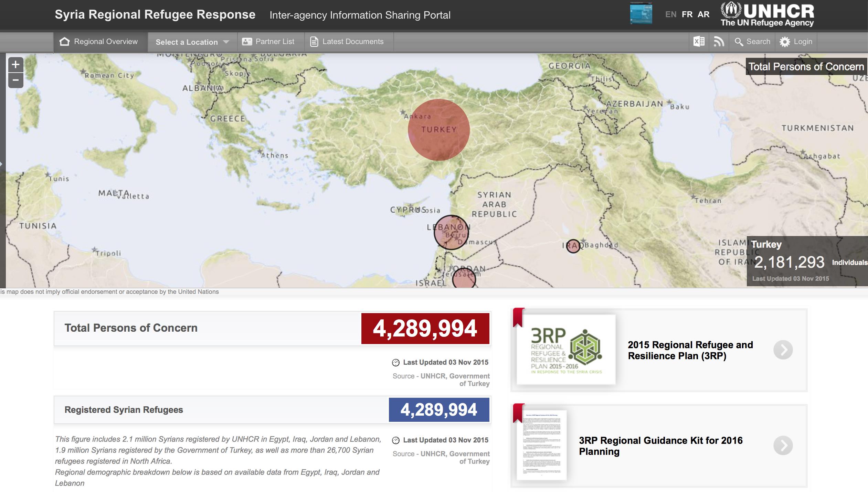The width and height of the screenshot is (868, 492).
Task: Click the document icon beside Latest Documents
Action: pyautogui.click(x=314, y=42)
